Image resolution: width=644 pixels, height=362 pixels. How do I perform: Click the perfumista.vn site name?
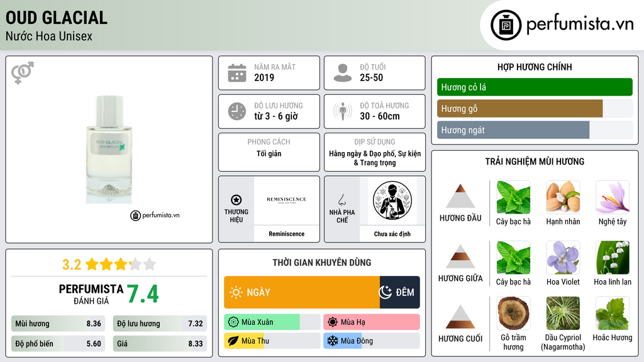pos(580,24)
